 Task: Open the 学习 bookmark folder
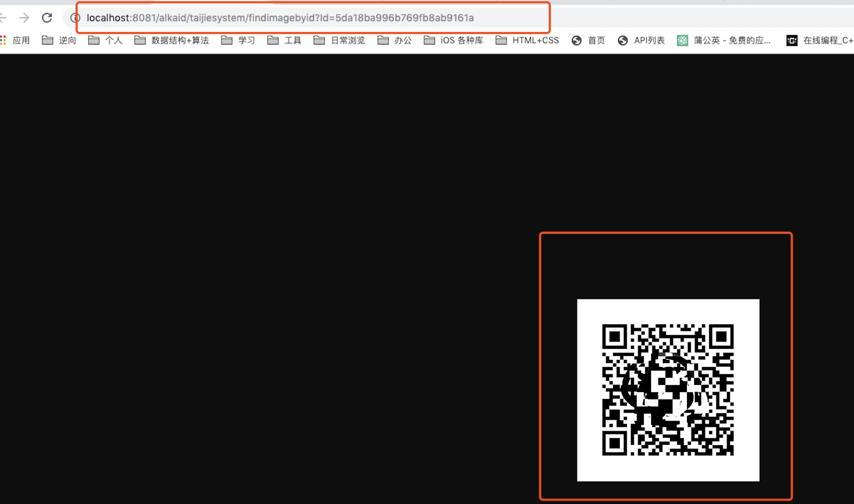(238, 40)
